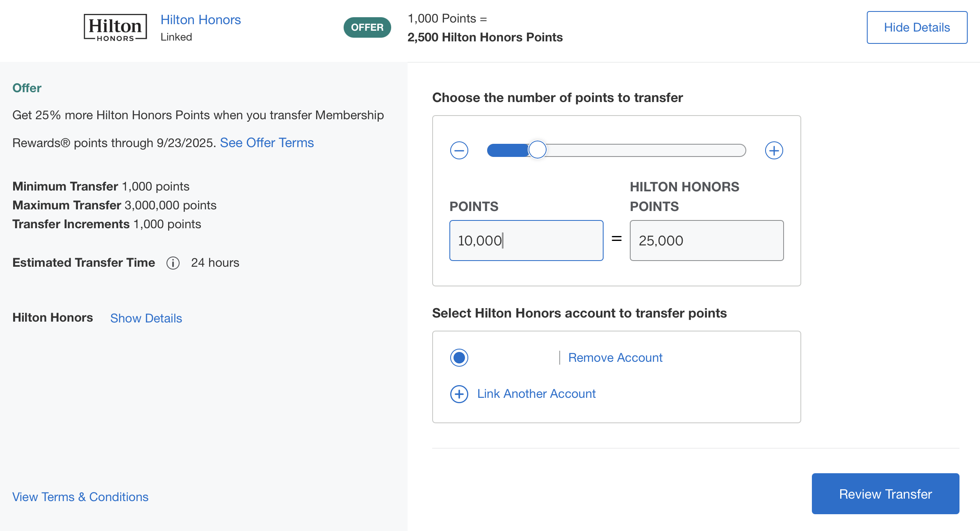Click the Remove Account link

(615, 358)
